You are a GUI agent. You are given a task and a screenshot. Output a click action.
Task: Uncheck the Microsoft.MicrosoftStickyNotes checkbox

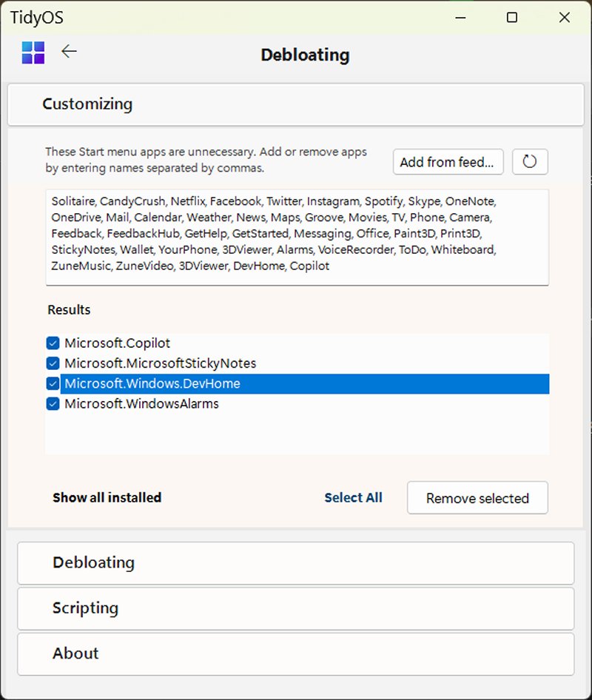pos(53,363)
